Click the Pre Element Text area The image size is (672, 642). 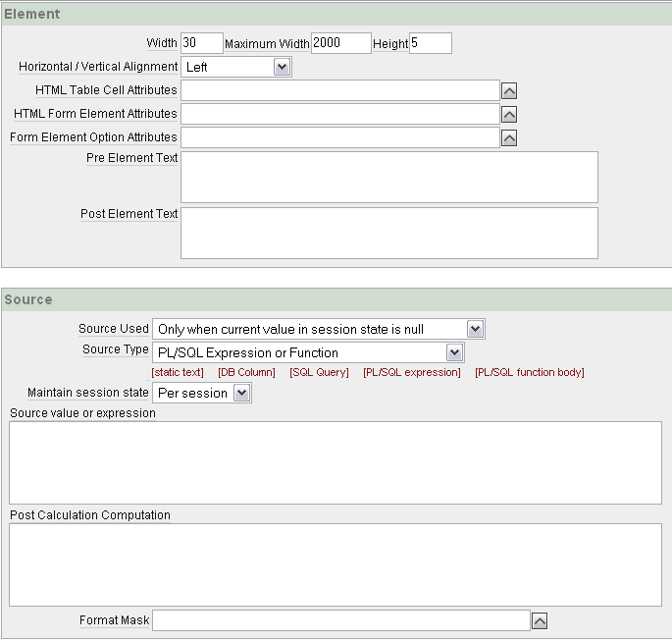pos(389,177)
